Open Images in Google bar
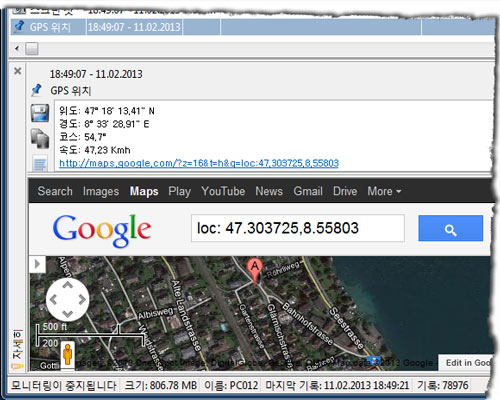 101,191
